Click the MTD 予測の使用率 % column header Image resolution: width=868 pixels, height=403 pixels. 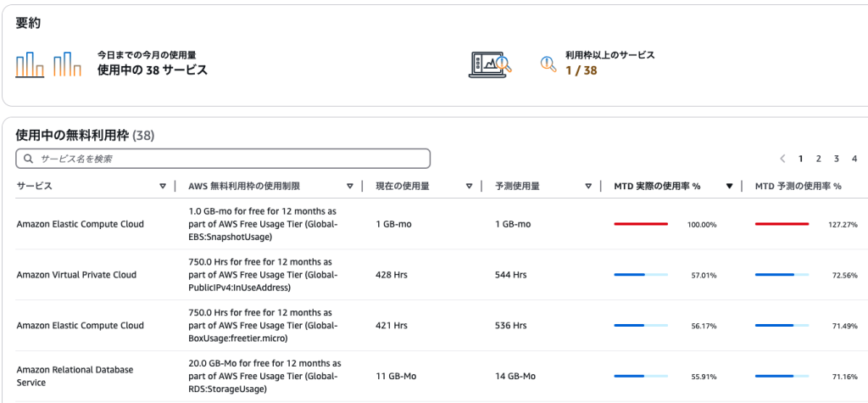tap(798, 187)
